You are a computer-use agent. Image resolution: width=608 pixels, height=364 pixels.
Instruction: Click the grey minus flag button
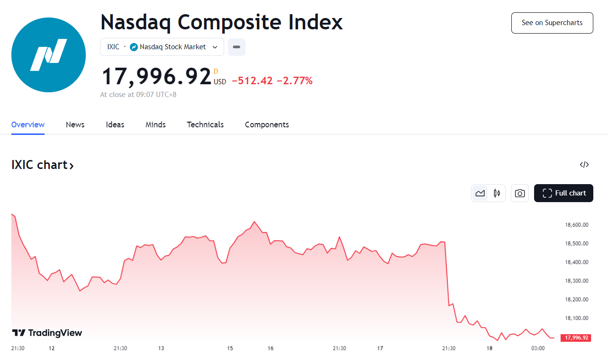(x=236, y=47)
